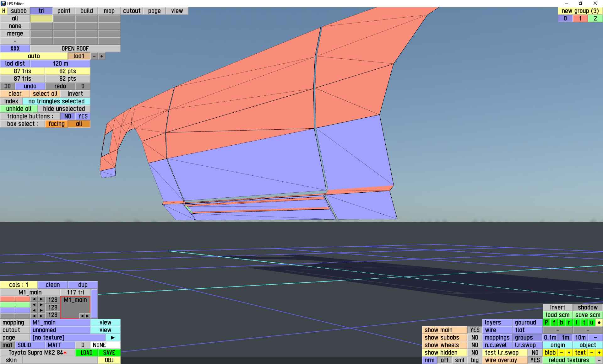
Task: Click hide unselected button
Action: (64, 109)
